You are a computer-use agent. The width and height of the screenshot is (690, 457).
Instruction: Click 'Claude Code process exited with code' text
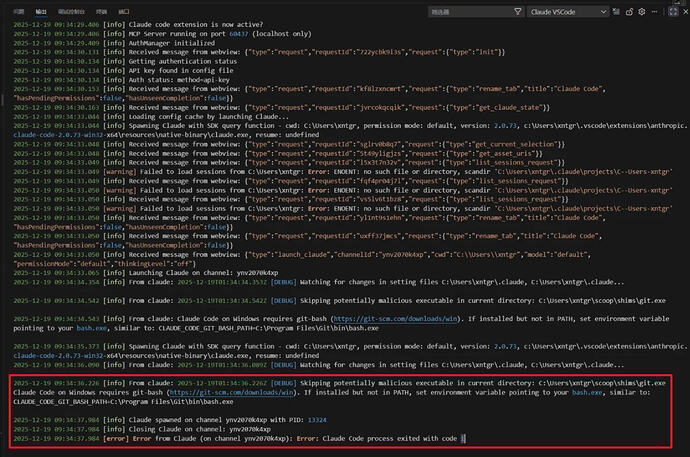tap(389, 439)
